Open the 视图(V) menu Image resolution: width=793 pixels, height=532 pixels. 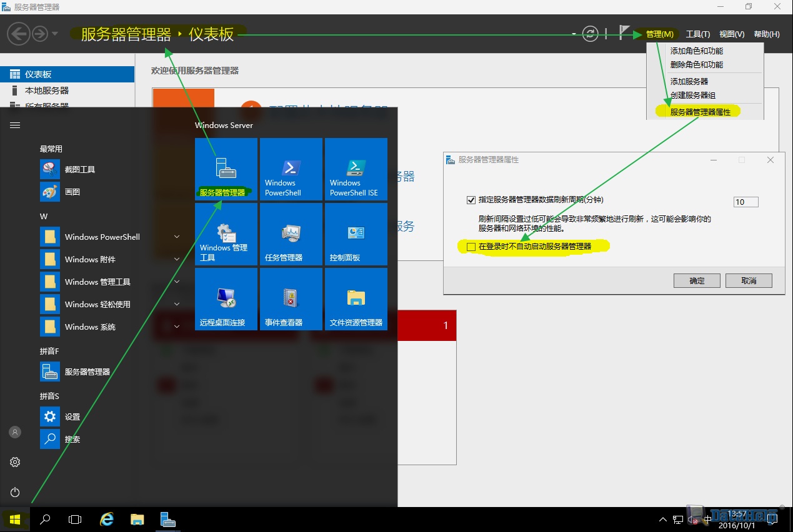tap(732, 34)
